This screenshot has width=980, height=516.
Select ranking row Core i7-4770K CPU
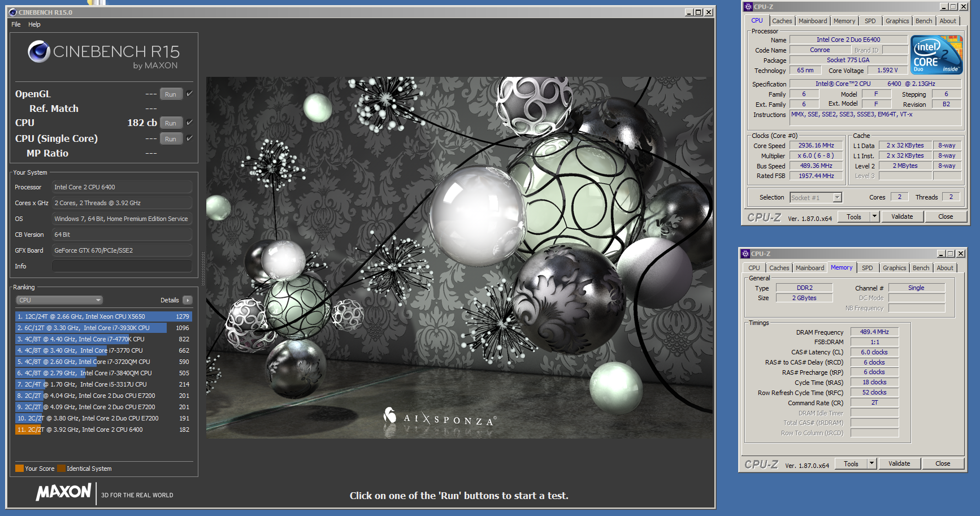pos(103,339)
